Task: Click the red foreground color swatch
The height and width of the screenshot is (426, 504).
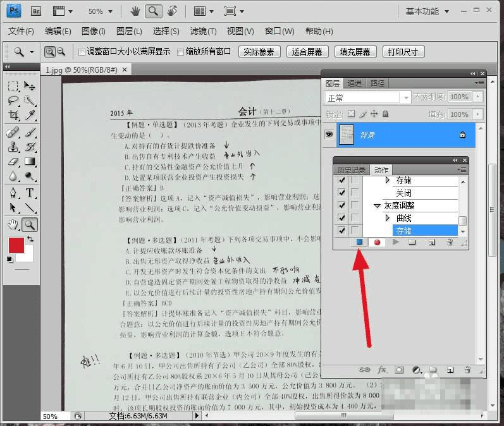Action: [16, 246]
